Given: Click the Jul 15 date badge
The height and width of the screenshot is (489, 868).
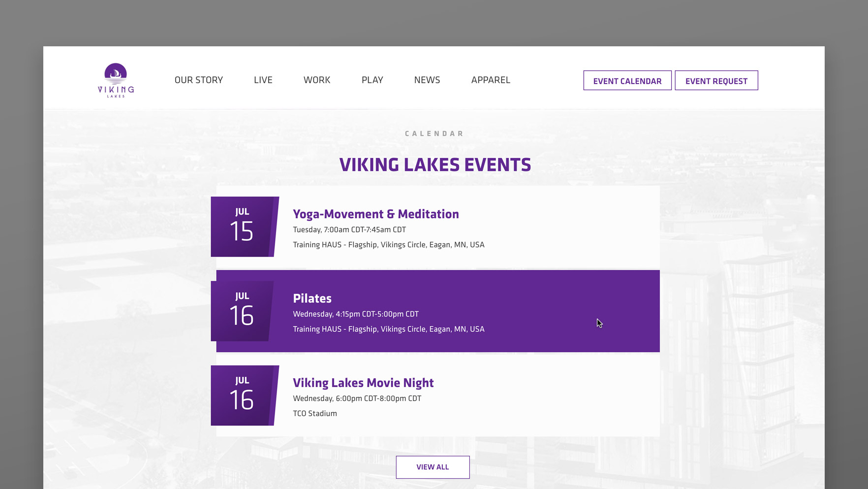Looking at the screenshot, I should [242, 227].
